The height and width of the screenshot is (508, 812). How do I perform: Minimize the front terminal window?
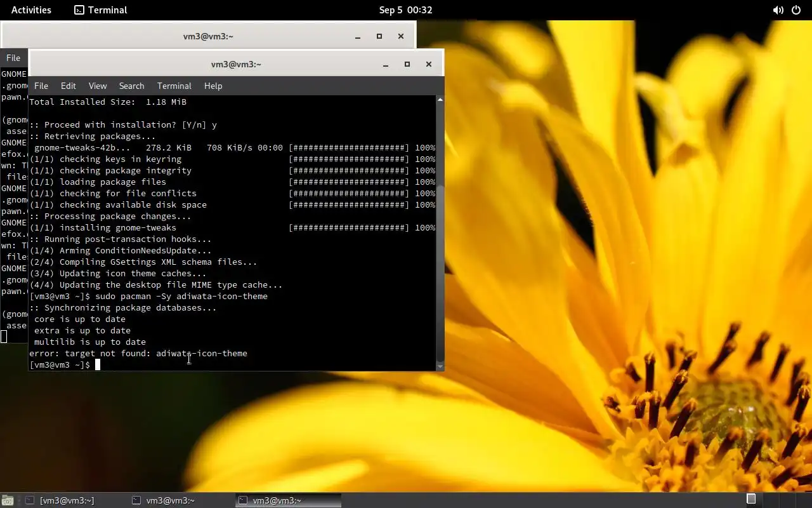pos(385,64)
